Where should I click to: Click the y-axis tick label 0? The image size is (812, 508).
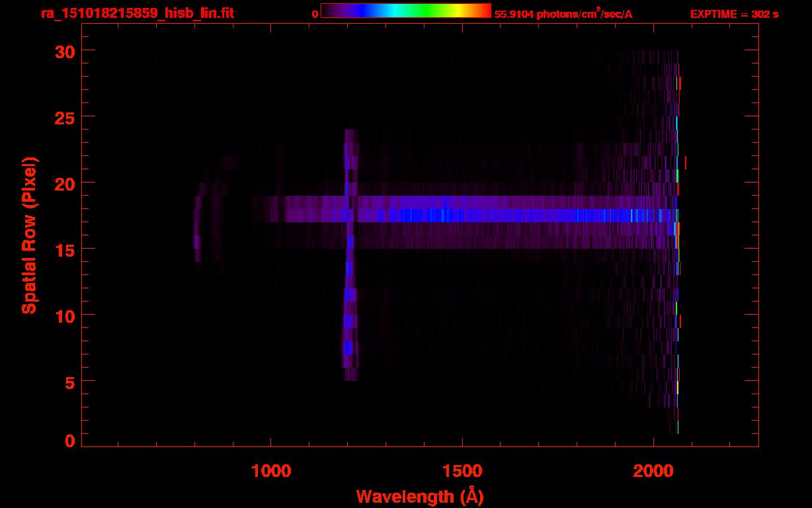[70, 441]
